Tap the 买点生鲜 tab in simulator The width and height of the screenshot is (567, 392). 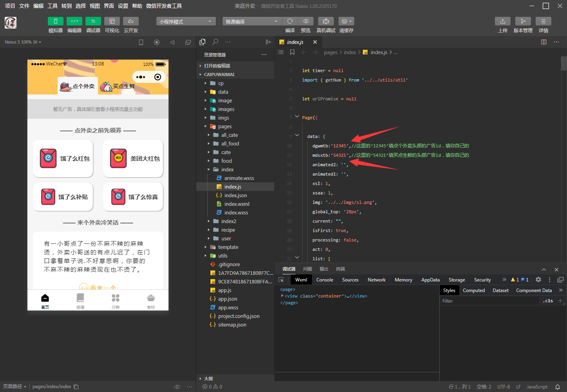click(x=118, y=86)
